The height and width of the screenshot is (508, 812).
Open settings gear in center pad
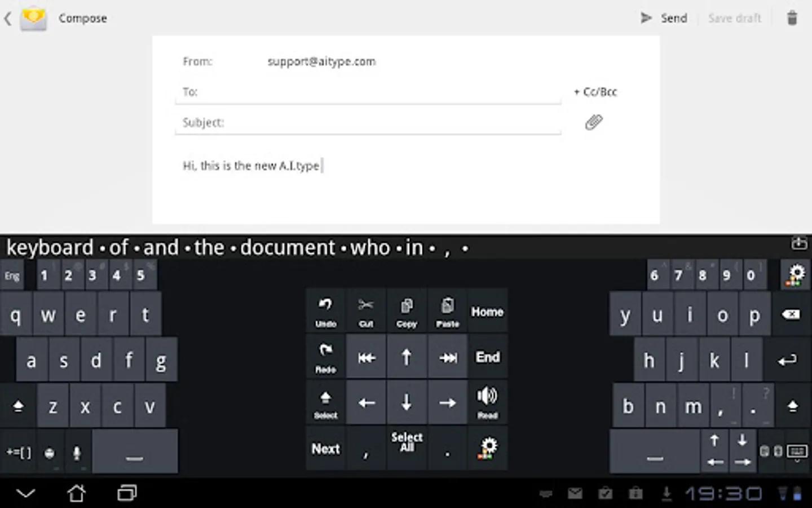point(488,448)
